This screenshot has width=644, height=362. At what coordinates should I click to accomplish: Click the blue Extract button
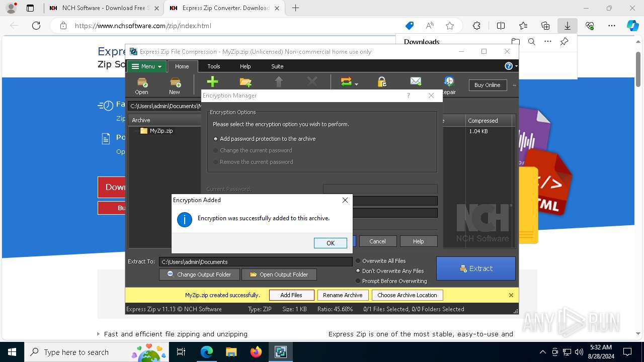[x=476, y=268]
